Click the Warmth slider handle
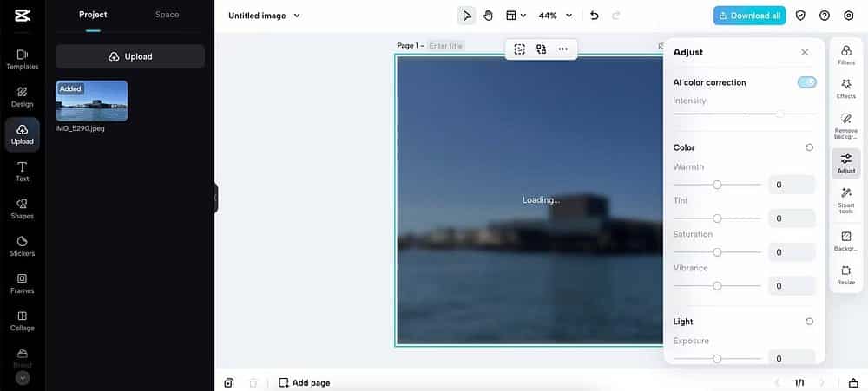The image size is (868, 391). (x=717, y=185)
